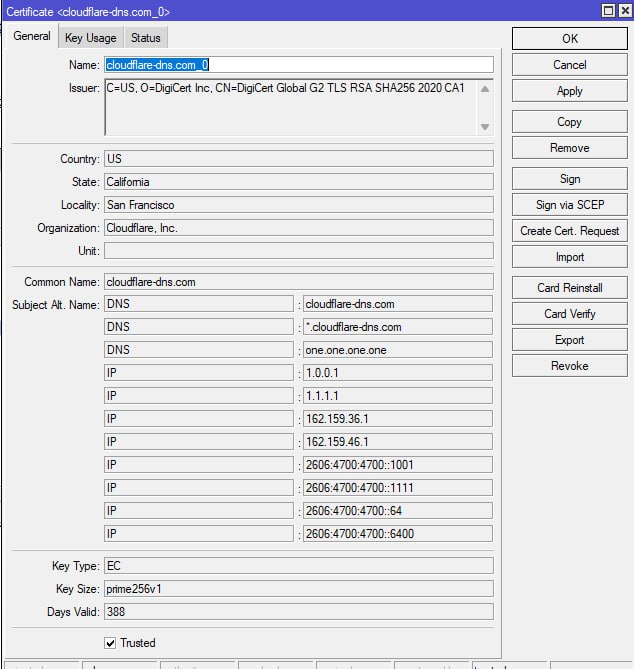Click Common Name field cloudflare-dns.com
This screenshot has width=634, height=669.
(x=299, y=282)
